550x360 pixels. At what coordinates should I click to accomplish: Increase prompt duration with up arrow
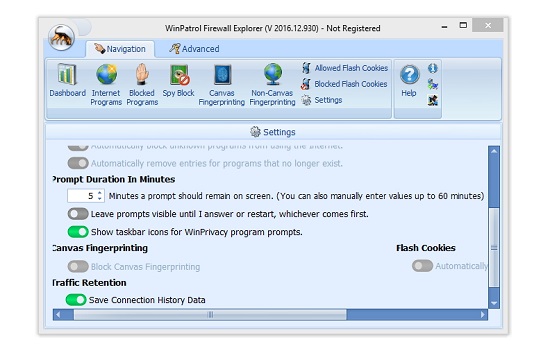100,193
